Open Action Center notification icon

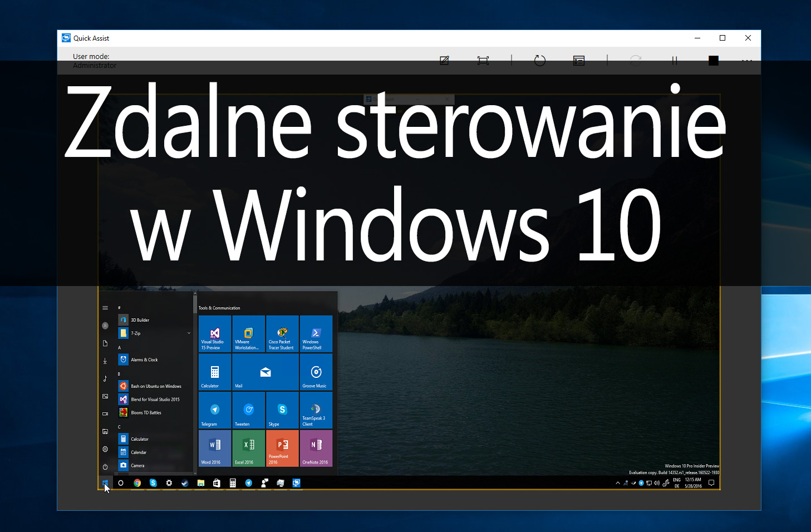click(711, 483)
